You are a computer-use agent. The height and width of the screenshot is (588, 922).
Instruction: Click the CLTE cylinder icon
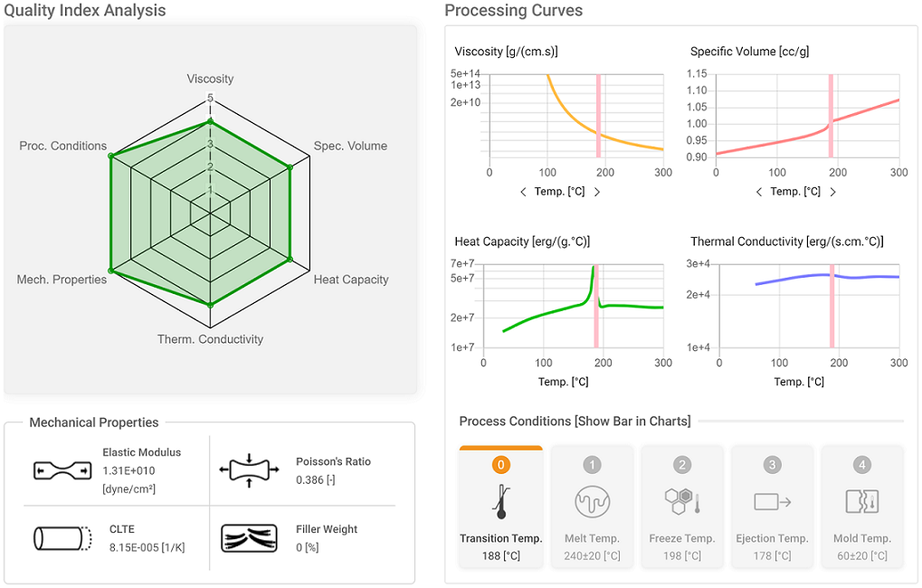63,538
